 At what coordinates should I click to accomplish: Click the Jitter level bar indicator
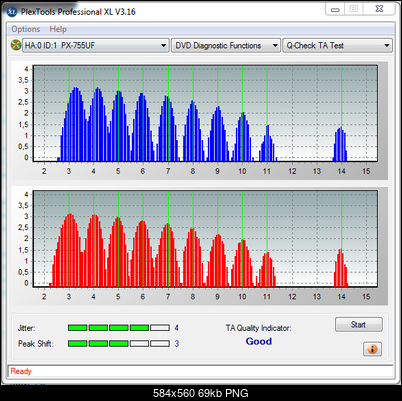[x=119, y=328]
